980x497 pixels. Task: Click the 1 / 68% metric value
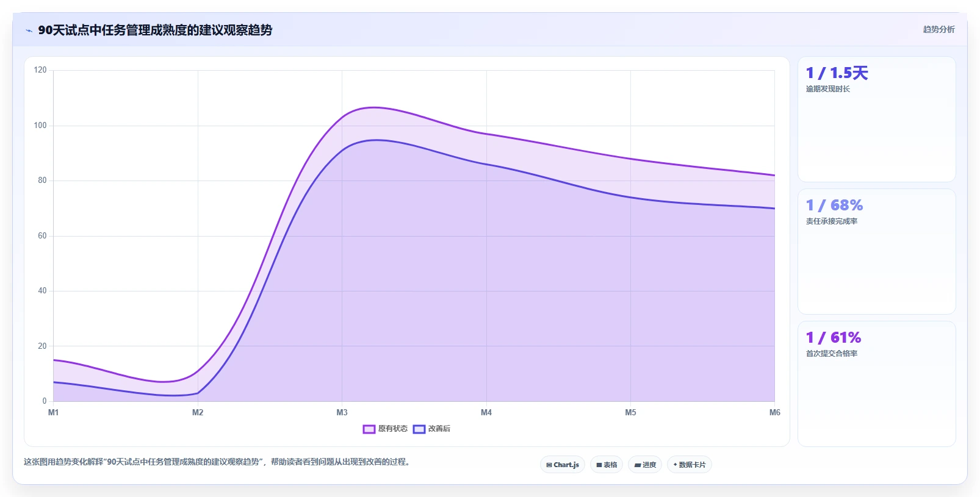(834, 206)
